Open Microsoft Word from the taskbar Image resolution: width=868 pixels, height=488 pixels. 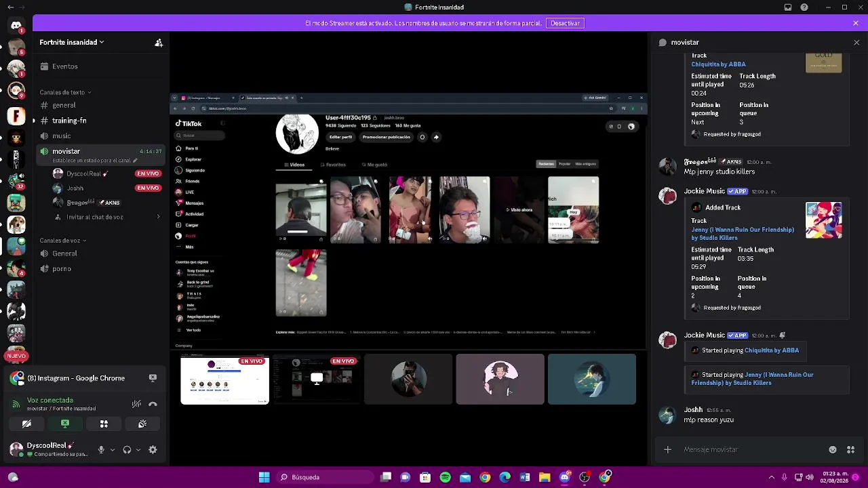pyautogui.click(x=525, y=477)
